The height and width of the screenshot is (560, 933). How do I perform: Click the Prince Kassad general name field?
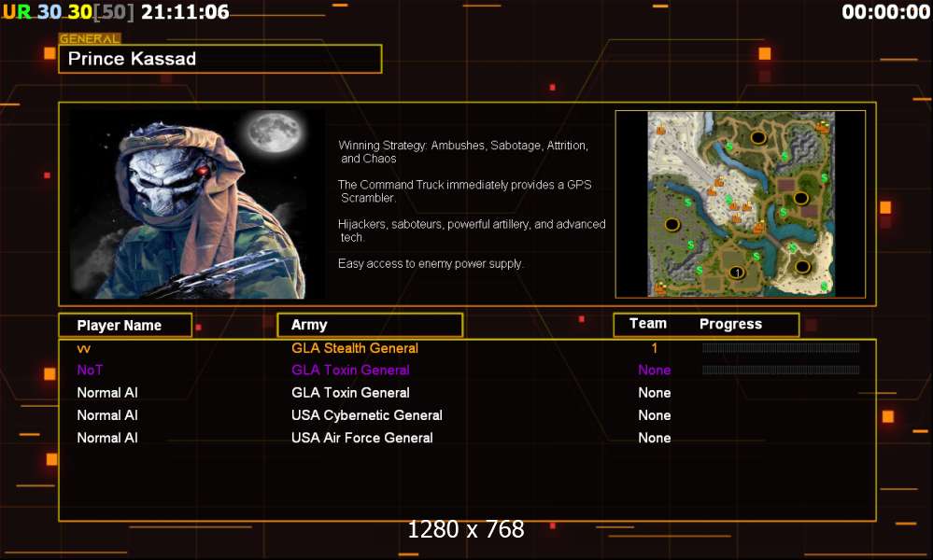[220, 59]
